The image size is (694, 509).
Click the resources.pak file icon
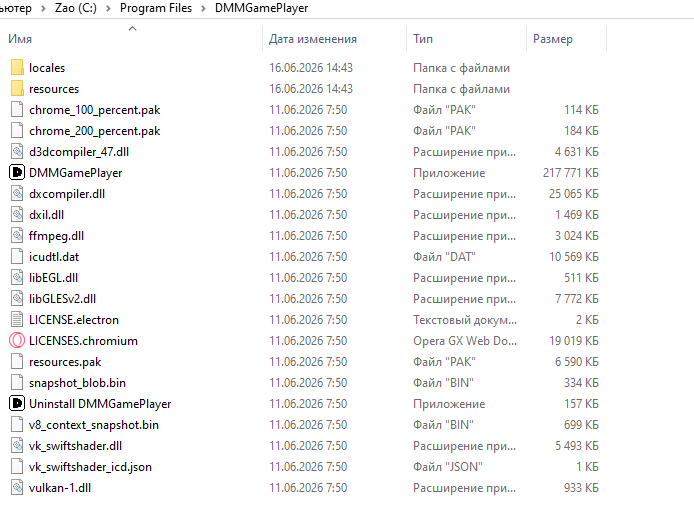click(17, 362)
